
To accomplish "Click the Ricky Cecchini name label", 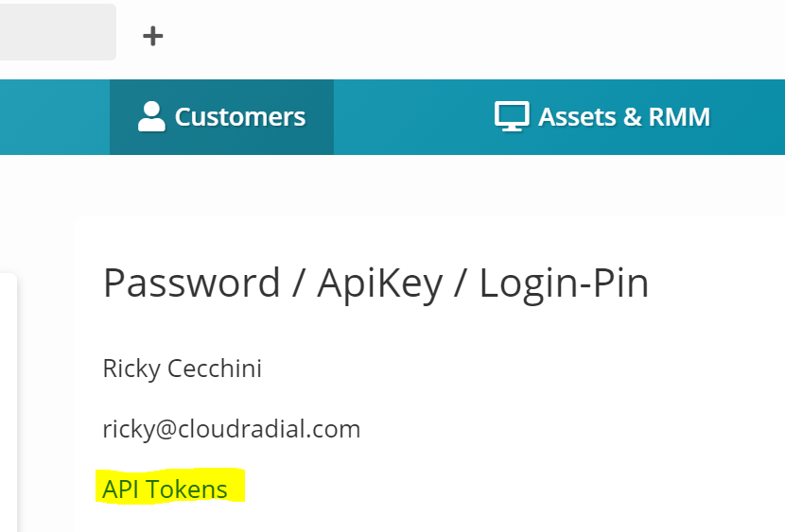I will [x=183, y=369].
